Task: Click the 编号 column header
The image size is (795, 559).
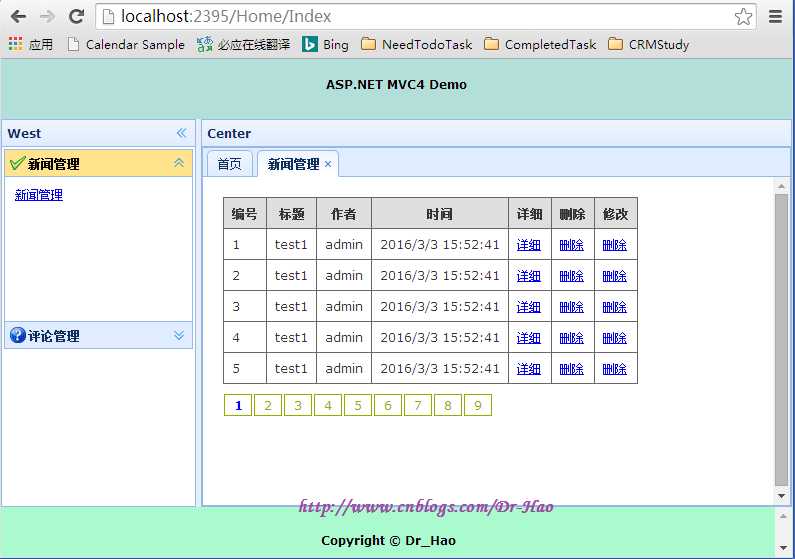Action: (x=245, y=214)
